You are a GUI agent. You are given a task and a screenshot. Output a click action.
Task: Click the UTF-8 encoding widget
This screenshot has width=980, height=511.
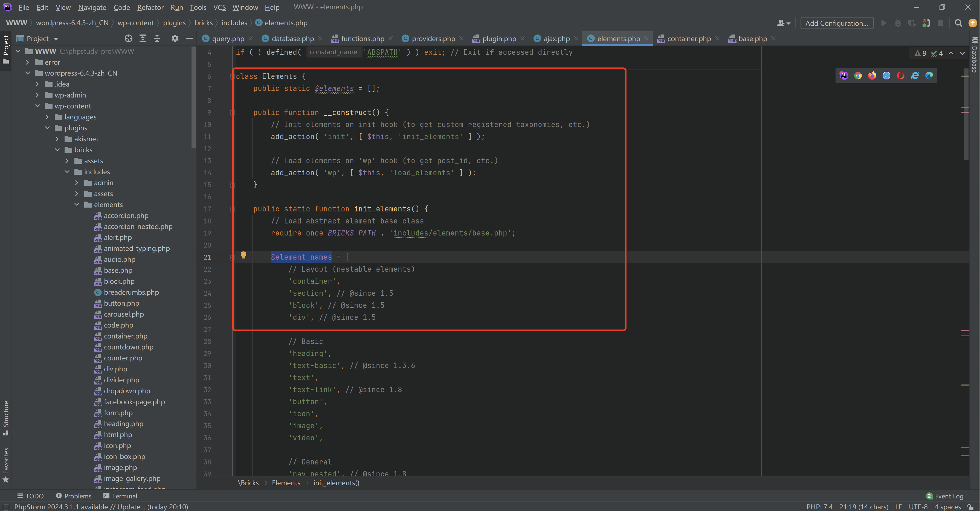point(918,507)
